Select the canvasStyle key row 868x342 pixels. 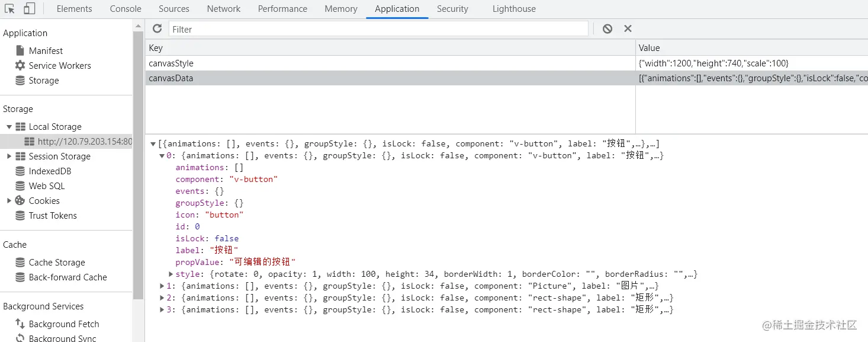(390, 63)
